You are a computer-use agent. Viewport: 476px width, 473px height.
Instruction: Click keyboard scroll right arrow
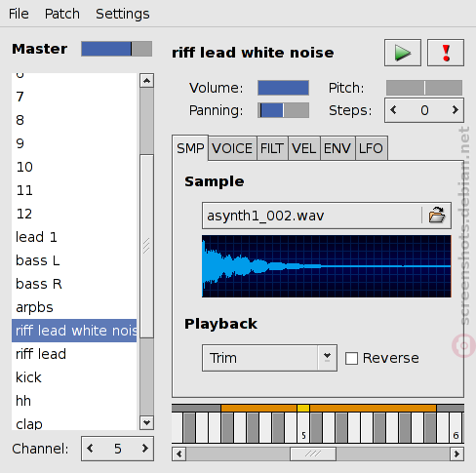pos(456,453)
